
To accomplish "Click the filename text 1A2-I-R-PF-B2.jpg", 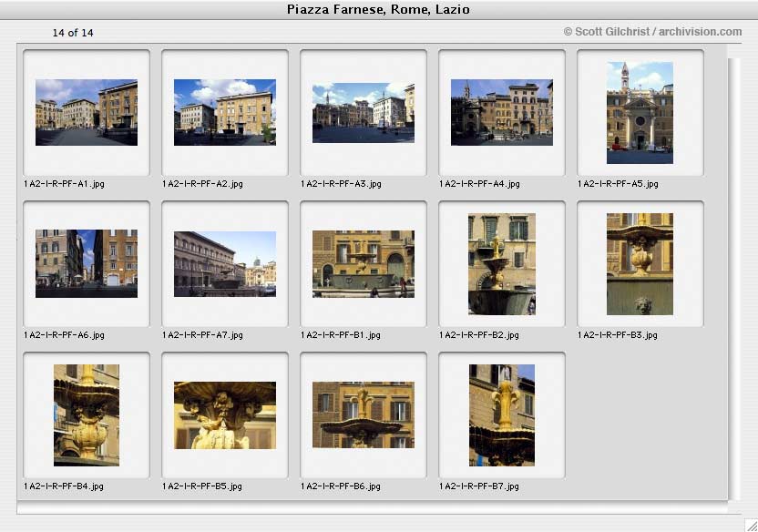I will tap(479, 335).
